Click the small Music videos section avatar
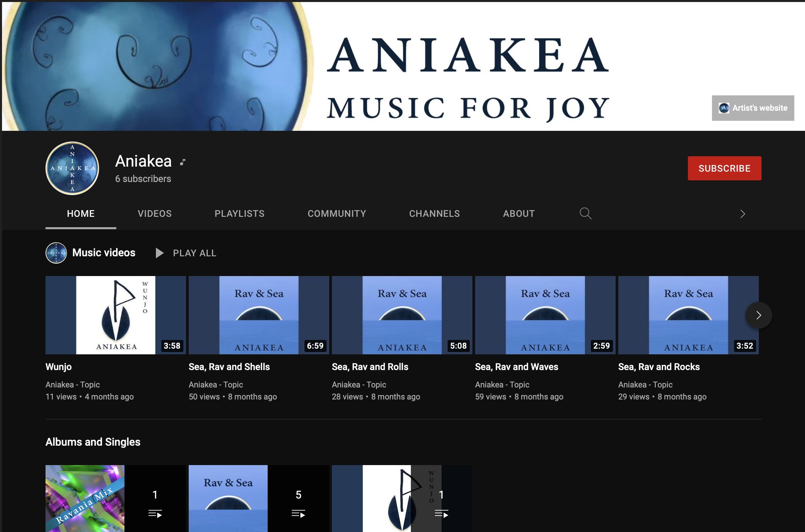The image size is (805, 532). (56, 253)
